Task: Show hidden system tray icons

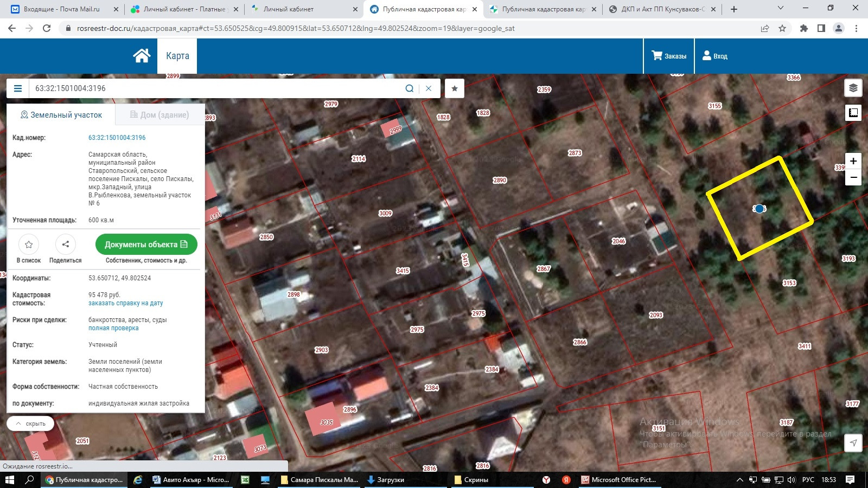Action: coord(739,480)
